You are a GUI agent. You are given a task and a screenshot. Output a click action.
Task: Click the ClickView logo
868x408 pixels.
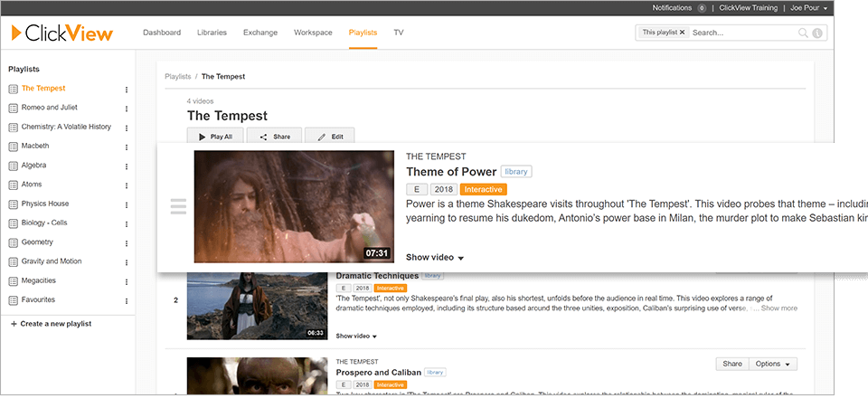click(x=61, y=33)
